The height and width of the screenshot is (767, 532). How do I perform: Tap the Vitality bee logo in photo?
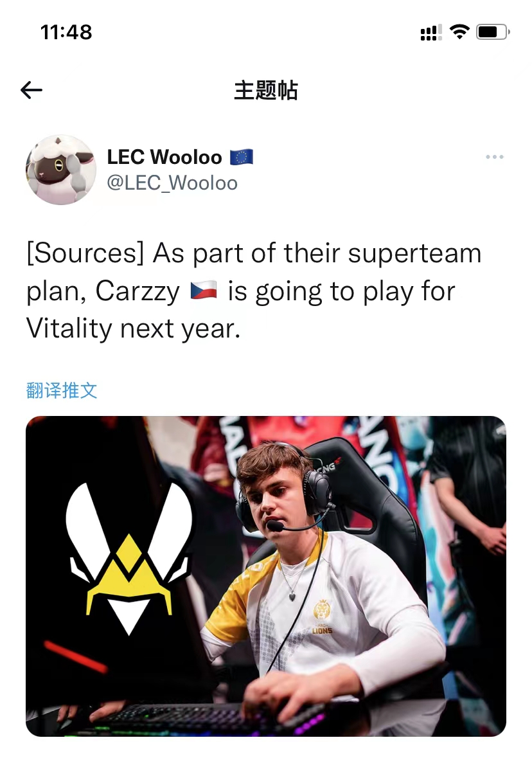[129, 559]
